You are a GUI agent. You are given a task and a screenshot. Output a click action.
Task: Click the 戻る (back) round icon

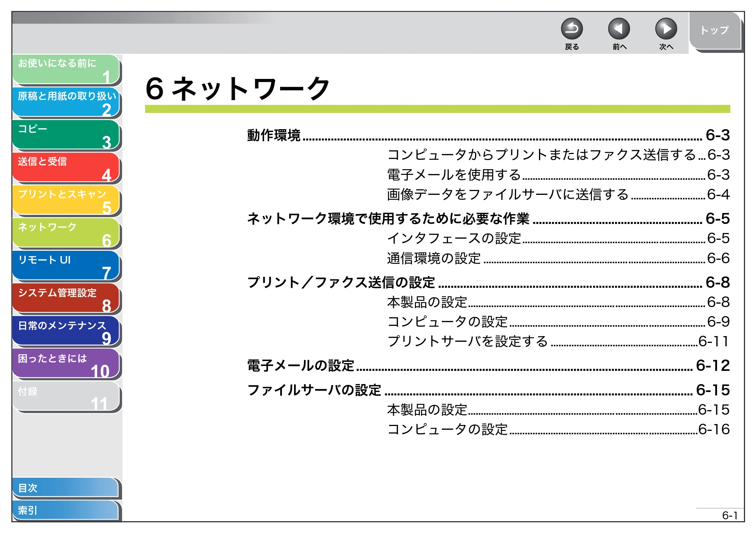coord(572,29)
